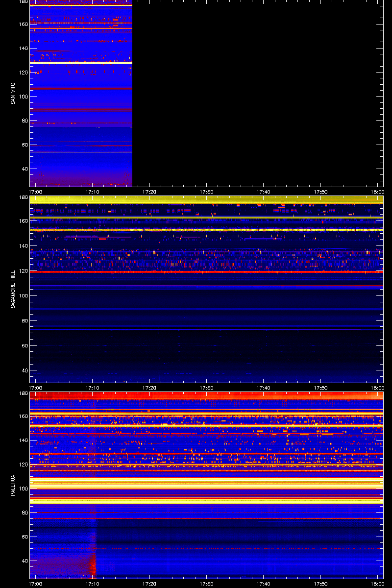Click the 160 tick on San Vito axis
Screen dimensions: 392x588
pyautogui.click(x=23, y=24)
